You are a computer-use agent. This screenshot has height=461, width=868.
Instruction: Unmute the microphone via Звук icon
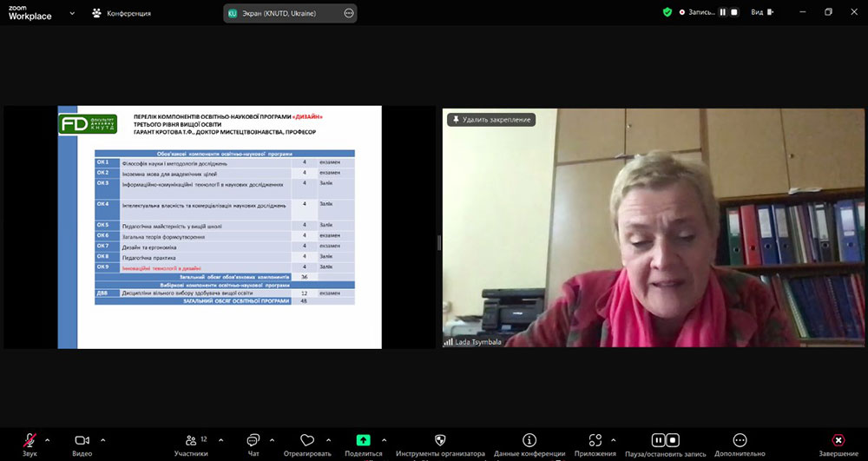[30, 440]
